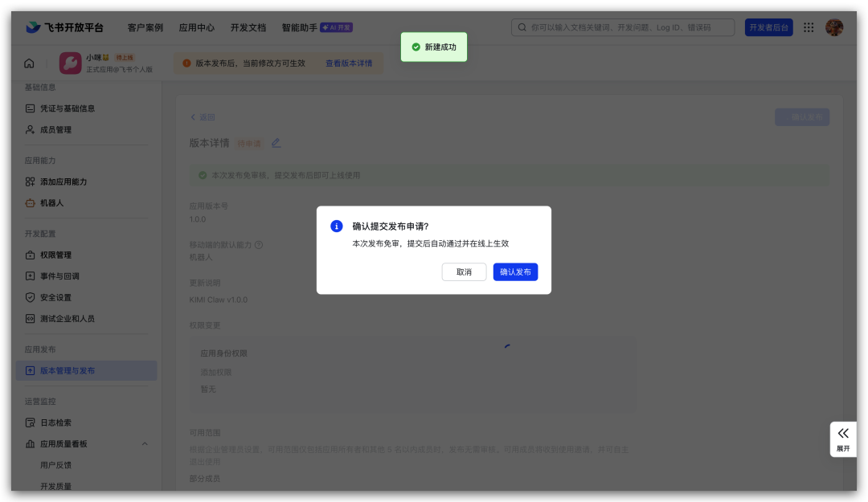
Task: Click the help icon next to 移动端的默认能力
Action: 259,245
